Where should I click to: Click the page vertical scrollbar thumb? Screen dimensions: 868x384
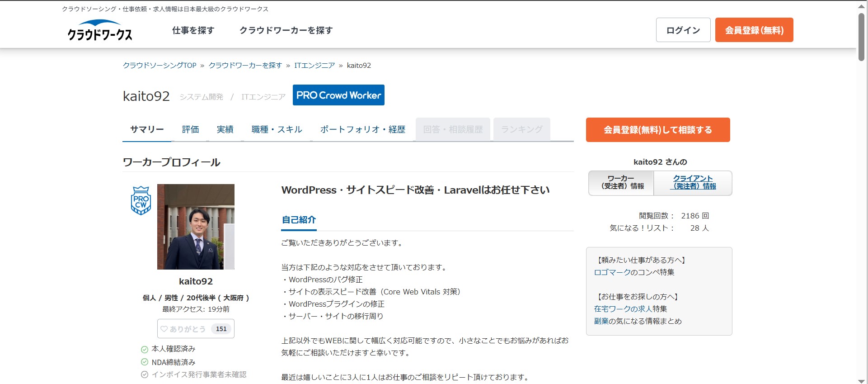[862, 37]
